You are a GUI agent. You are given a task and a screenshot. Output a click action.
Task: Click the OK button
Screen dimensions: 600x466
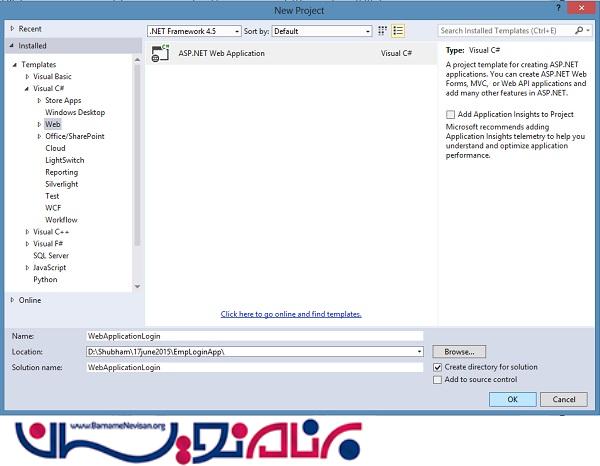point(513,399)
